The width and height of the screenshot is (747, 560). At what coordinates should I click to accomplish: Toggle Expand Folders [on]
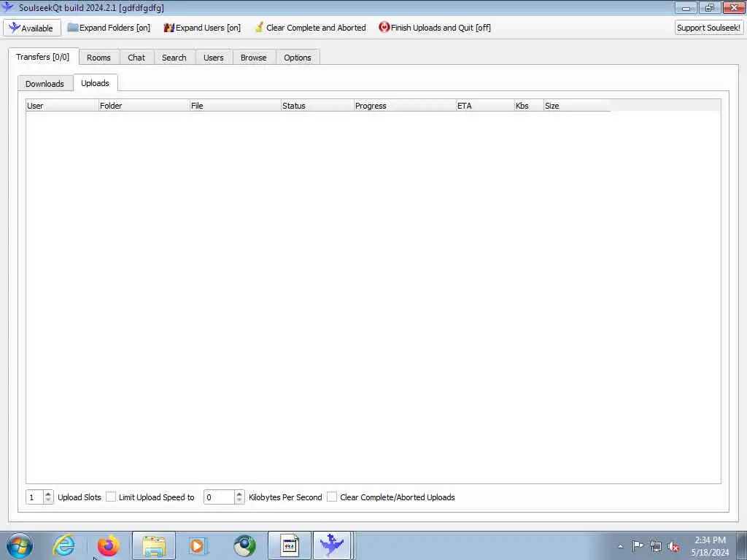point(109,28)
